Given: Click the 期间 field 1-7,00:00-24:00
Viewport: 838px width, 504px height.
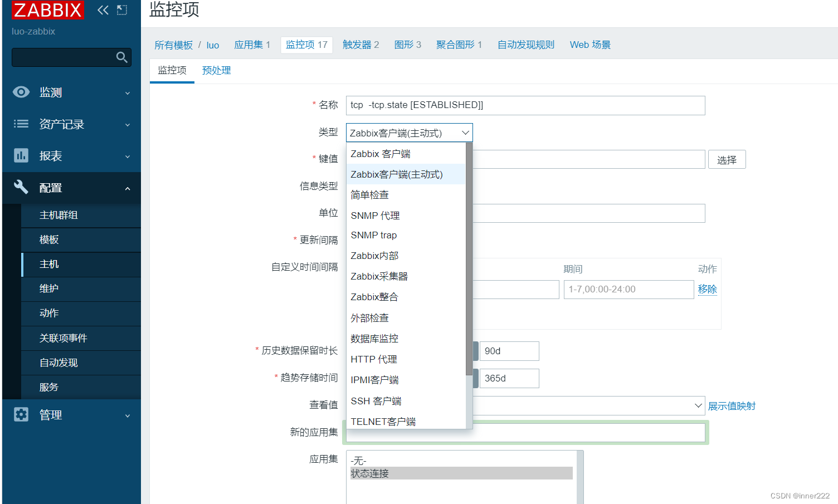Looking at the screenshot, I should 628,289.
